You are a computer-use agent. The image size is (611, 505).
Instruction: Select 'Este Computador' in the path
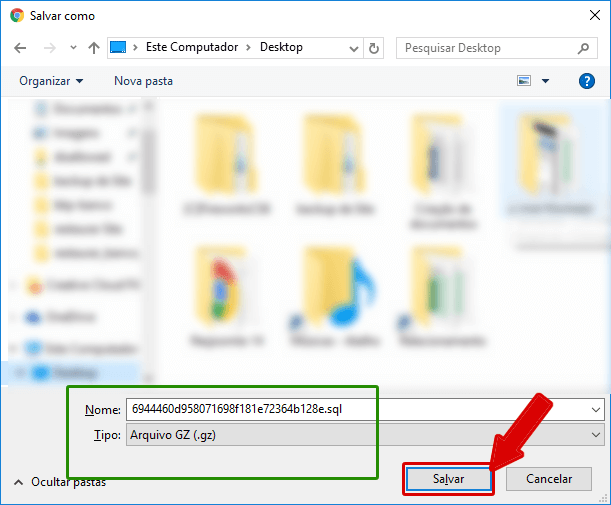(x=192, y=47)
